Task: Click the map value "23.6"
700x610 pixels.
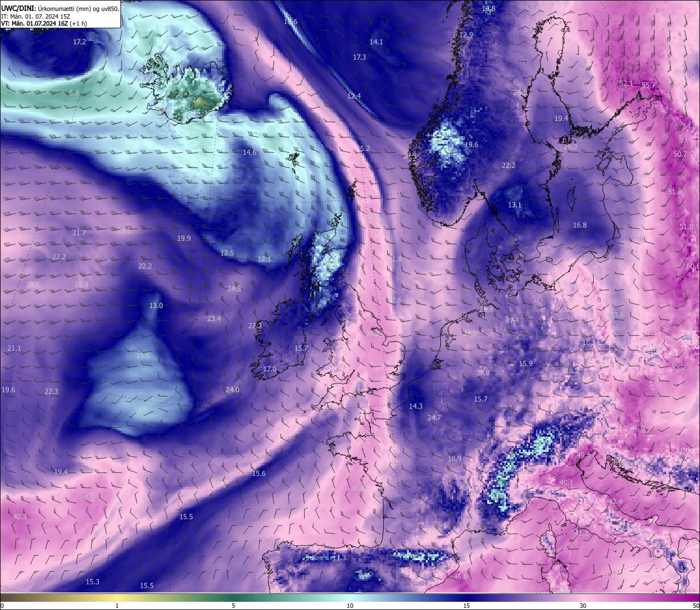Action: click(x=617, y=315)
